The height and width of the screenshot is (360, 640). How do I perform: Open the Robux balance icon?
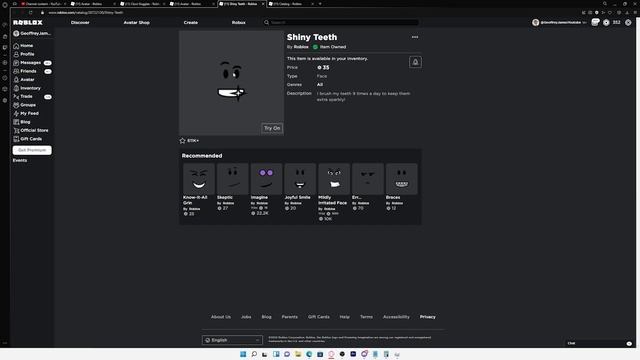click(x=606, y=22)
